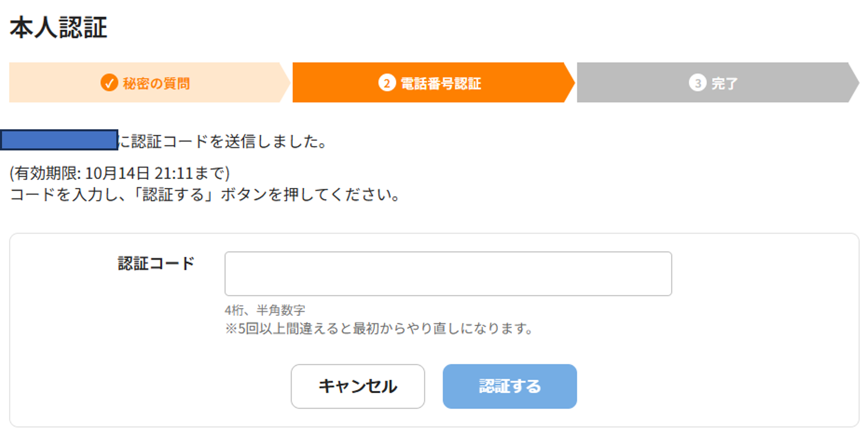
Task: Click the light orange arrow tip of step 1
Action: pyautogui.click(x=285, y=83)
